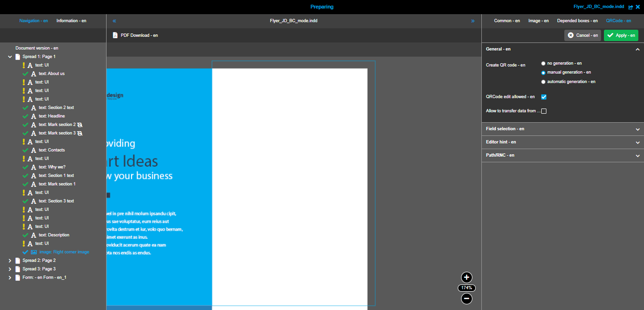Open the 'Navigation - en' tab
The height and width of the screenshot is (310, 644).
click(33, 20)
